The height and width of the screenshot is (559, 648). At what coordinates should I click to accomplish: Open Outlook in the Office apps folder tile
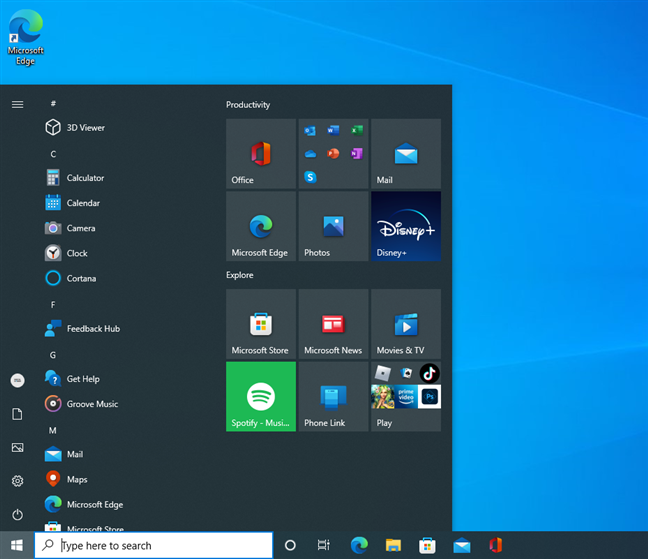pos(310,131)
